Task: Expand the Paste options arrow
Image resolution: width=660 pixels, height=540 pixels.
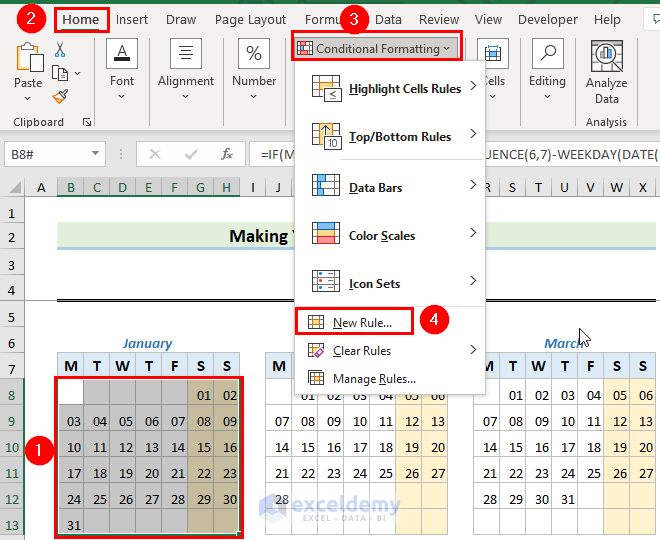Action: (27, 98)
